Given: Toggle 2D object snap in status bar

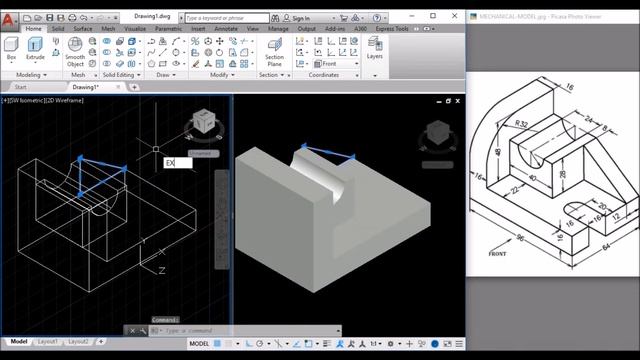Looking at the screenshot, I should click(x=308, y=344).
